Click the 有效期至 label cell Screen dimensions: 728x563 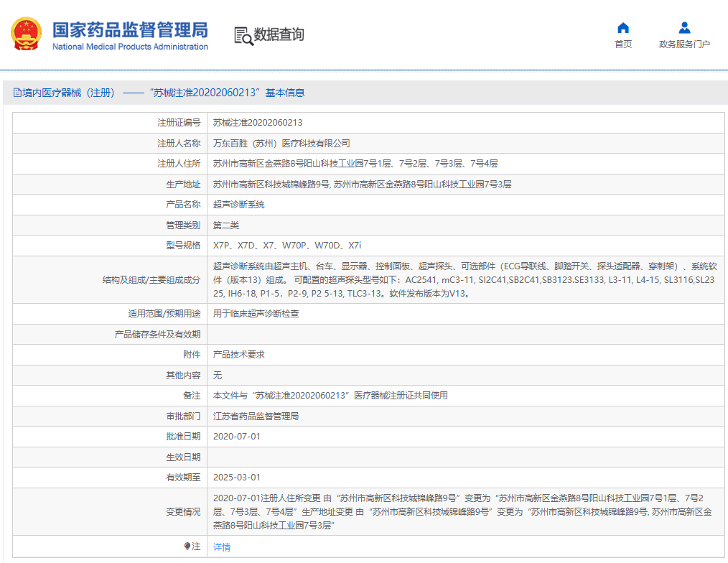[x=110, y=478]
